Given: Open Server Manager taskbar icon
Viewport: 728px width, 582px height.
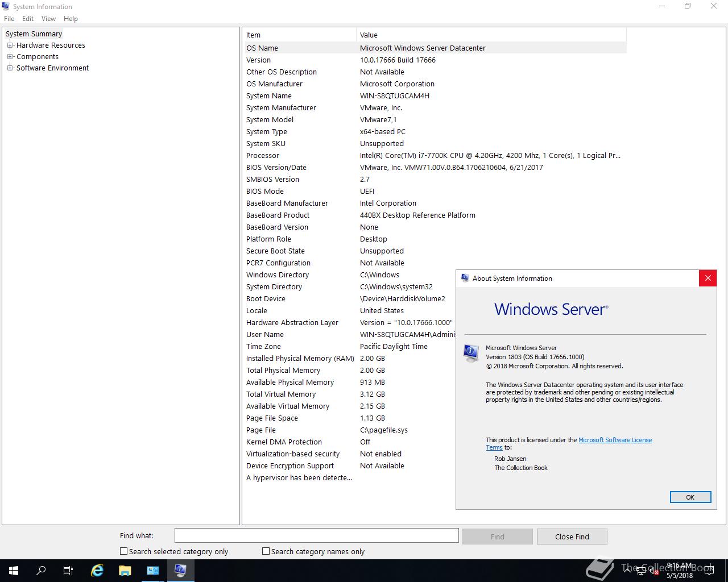Looking at the screenshot, I should (x=153, y=570).
